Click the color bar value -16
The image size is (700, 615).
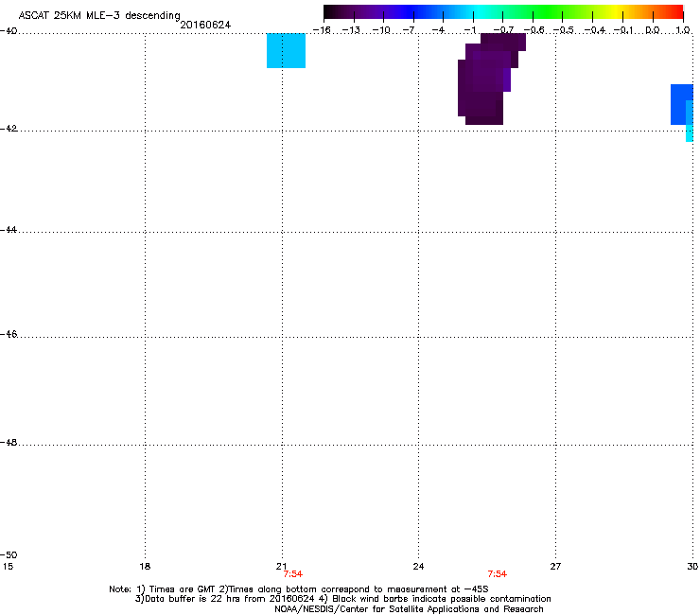(x=322, y=30)
